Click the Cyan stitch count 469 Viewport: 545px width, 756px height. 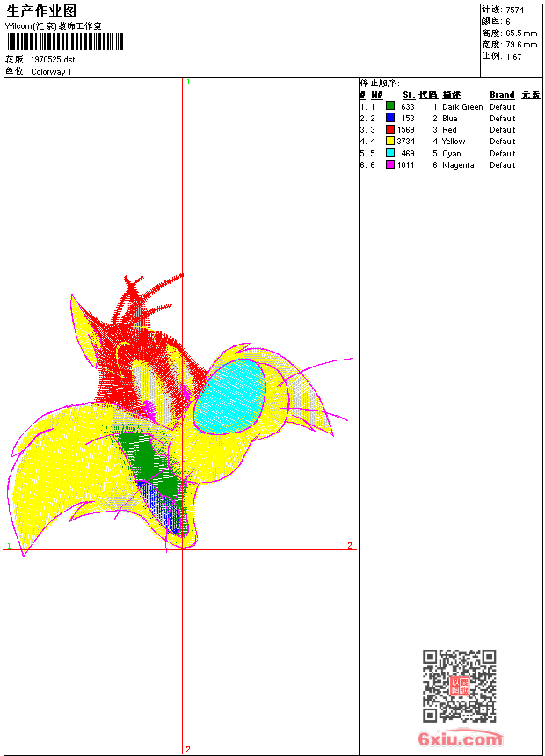click(408, 153)
